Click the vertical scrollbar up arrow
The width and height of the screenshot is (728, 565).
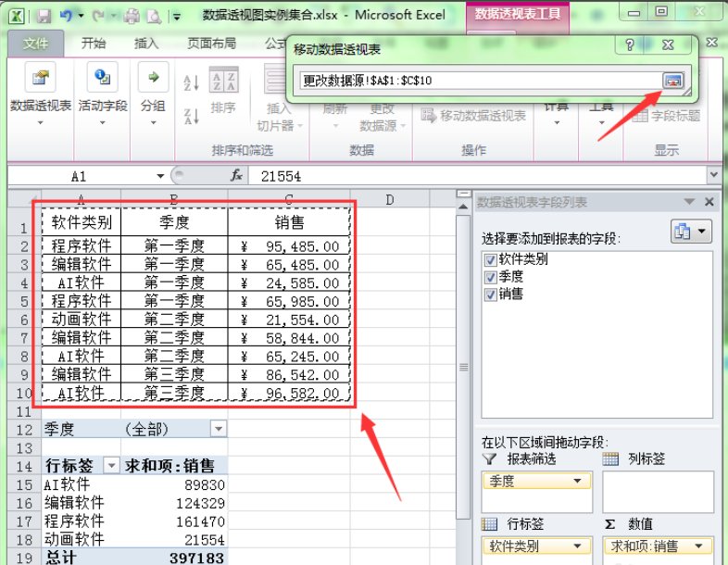click(463, 207)
